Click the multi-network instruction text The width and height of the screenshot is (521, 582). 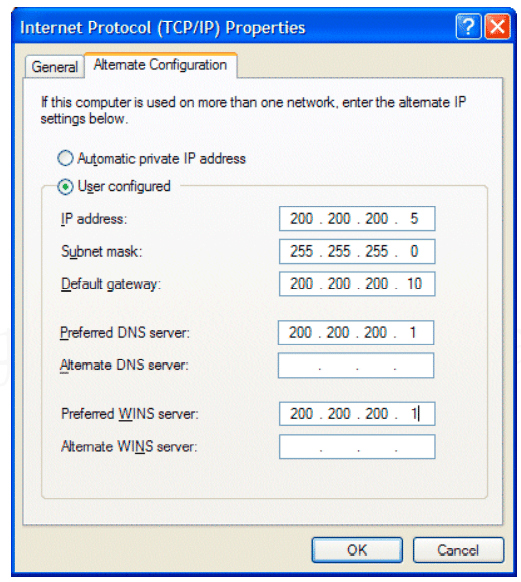[253, 111]
